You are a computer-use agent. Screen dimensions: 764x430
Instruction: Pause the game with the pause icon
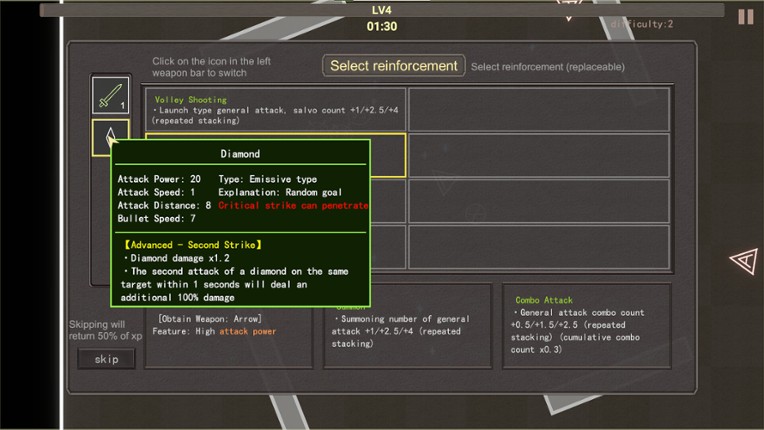[745, 17]
